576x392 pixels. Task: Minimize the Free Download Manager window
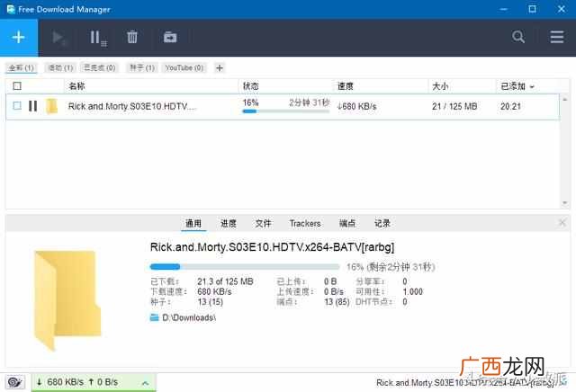tap(504, 9)
